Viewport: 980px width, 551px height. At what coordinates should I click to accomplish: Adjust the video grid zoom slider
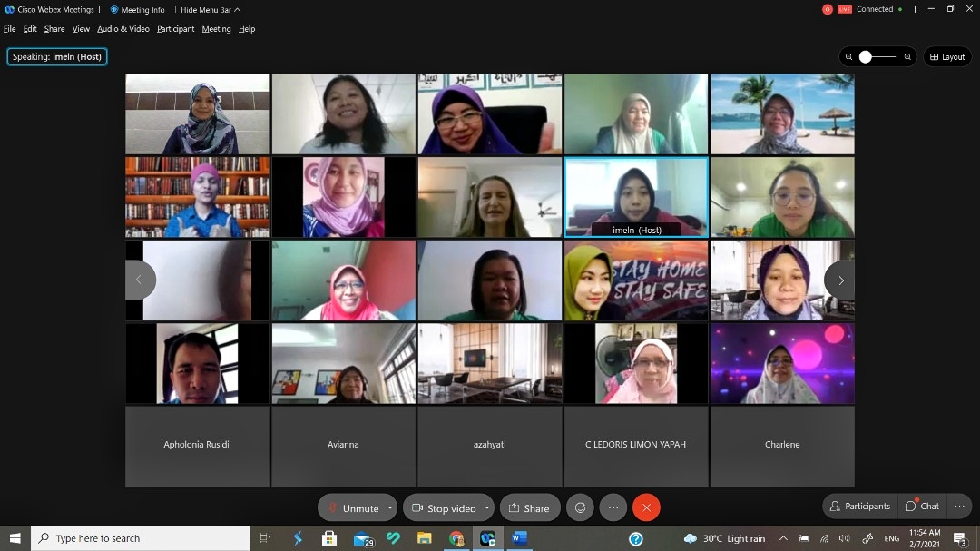[866, 57]
